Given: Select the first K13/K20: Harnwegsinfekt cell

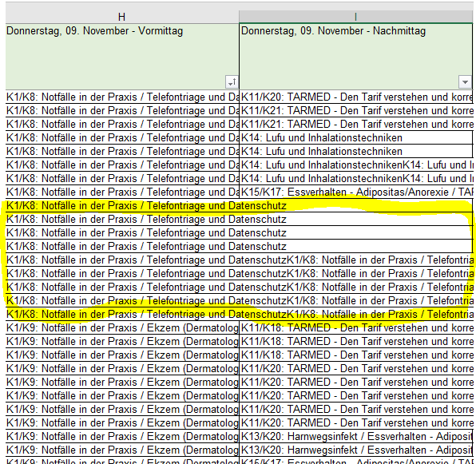Looking at the screenshot, I should (x=355, y=437).
